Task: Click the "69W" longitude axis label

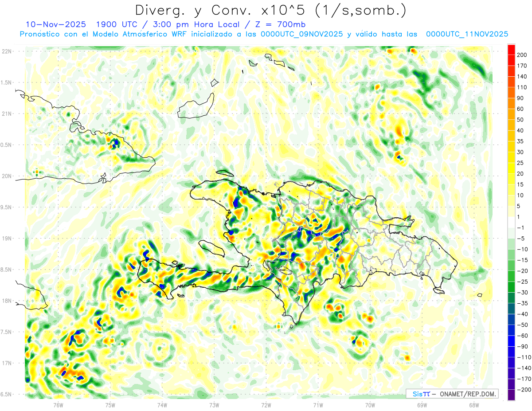Action: (422, 405)
